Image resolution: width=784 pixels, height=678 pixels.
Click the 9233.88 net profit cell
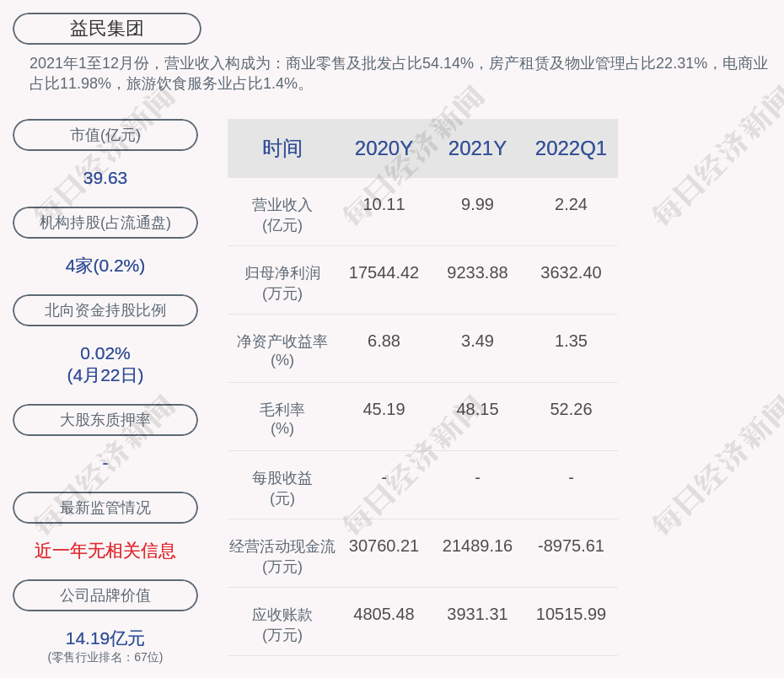(477, 273)
